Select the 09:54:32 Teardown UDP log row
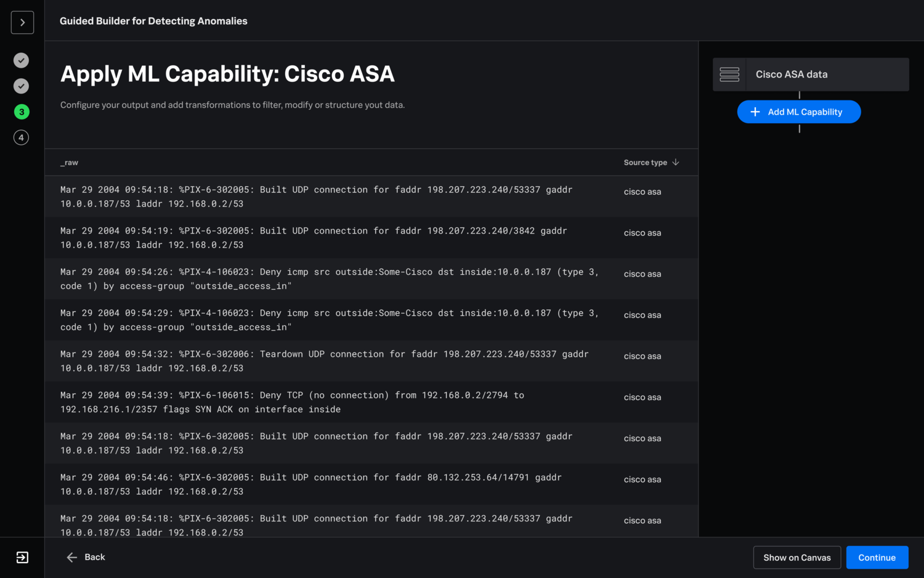This screenshot has width=924, height=578. pyautogui.click(x=371, y=361)
